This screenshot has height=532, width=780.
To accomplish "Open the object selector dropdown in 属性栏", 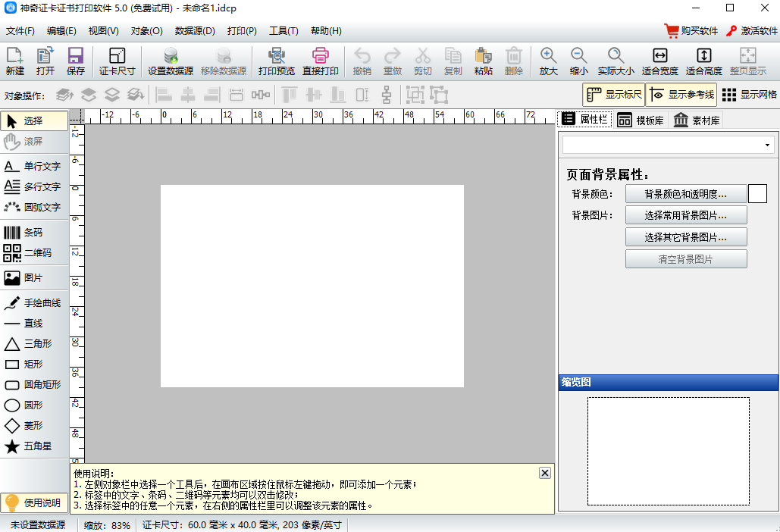I will [x=668, y=146].
